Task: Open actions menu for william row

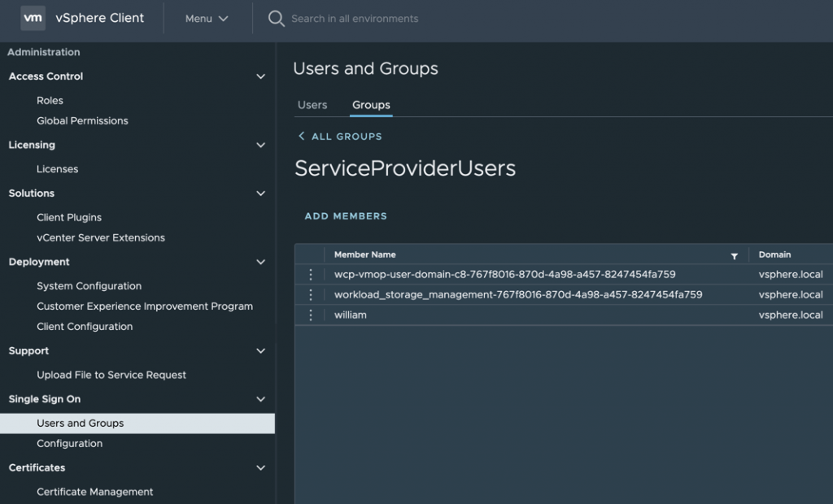Action: (310, 315)
